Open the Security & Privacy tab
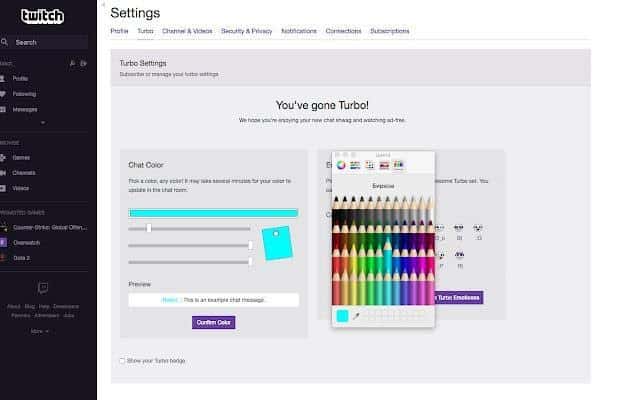This screenshot has width=640, height=400. [245, 31]
